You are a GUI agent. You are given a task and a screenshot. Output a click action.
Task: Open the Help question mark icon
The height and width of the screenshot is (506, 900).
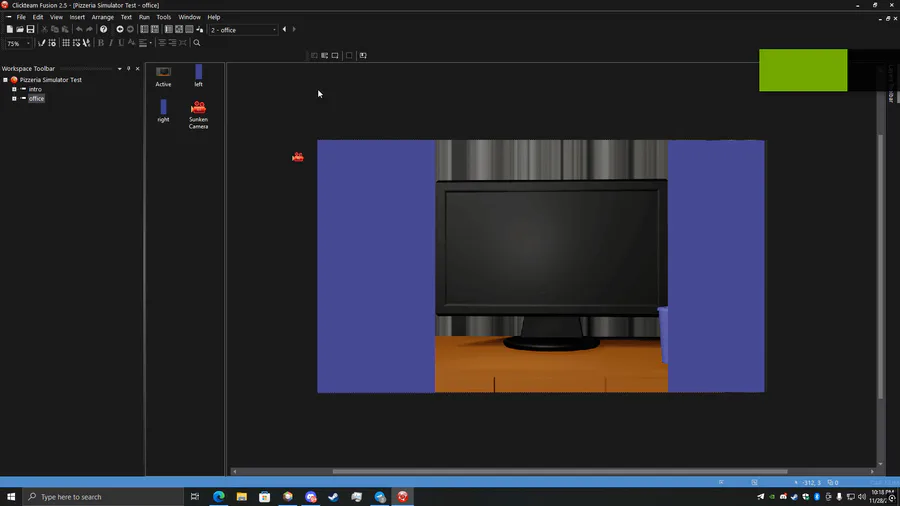coord(104,29)
